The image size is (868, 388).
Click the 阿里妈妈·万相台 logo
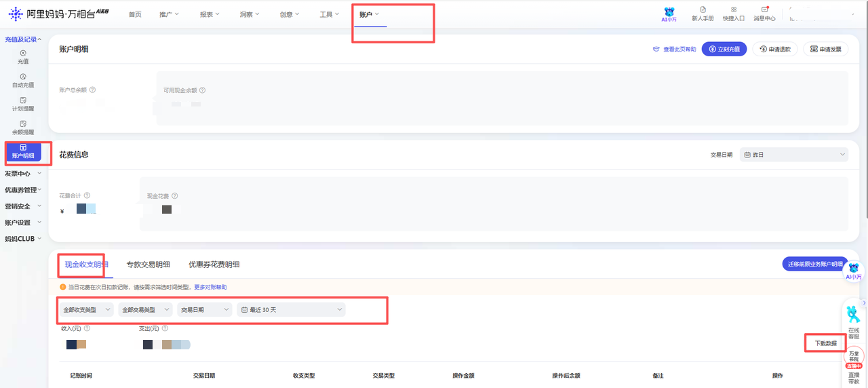[59, 14]
